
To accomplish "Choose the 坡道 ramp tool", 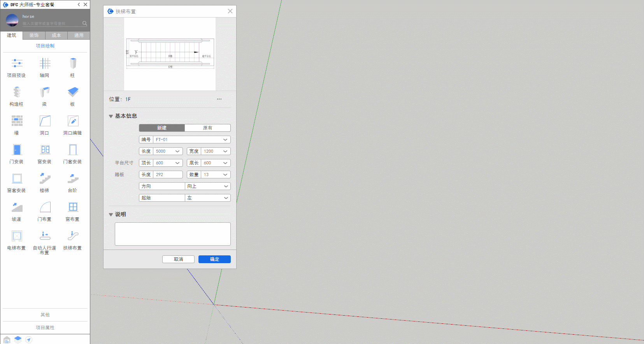I will [x=17, y=208].
